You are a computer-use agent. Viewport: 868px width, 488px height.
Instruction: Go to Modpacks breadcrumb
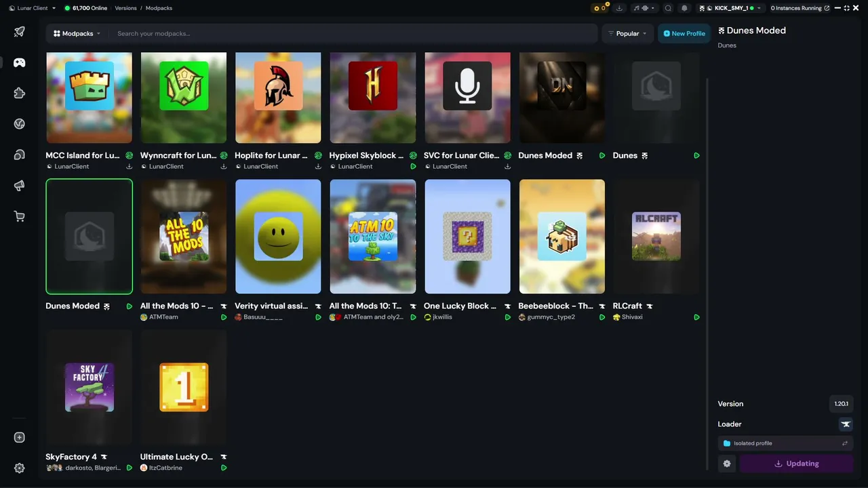159,8
